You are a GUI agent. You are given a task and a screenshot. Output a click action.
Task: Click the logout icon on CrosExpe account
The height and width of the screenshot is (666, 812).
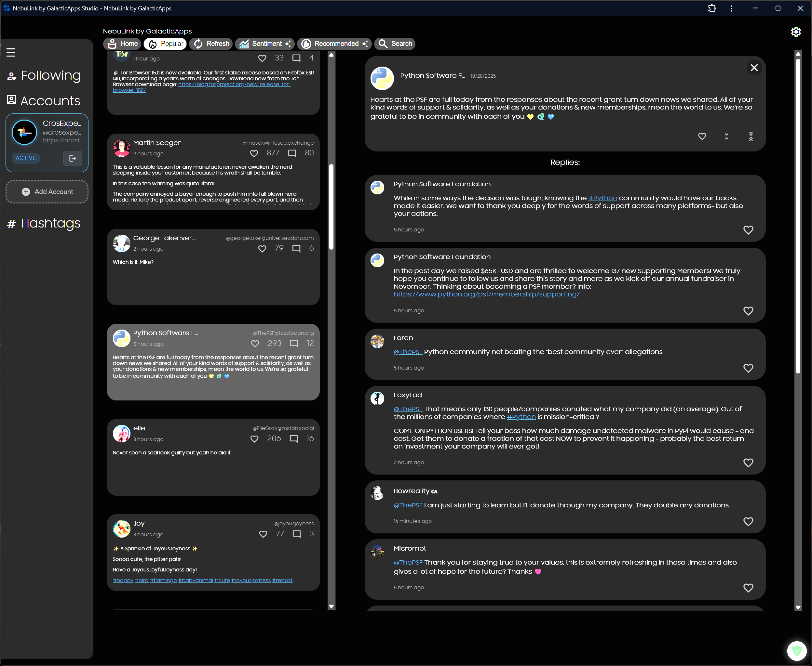[x=73, y=158]
